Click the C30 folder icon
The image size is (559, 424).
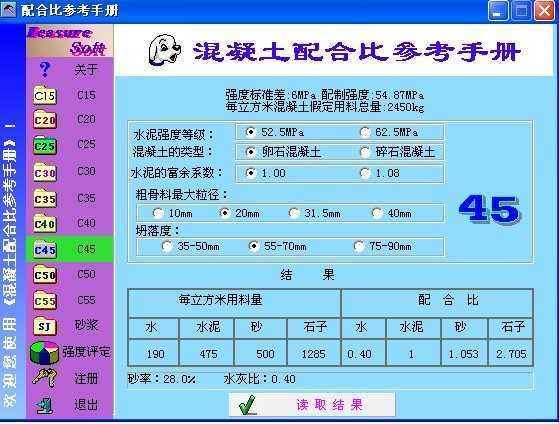[45, 172]
